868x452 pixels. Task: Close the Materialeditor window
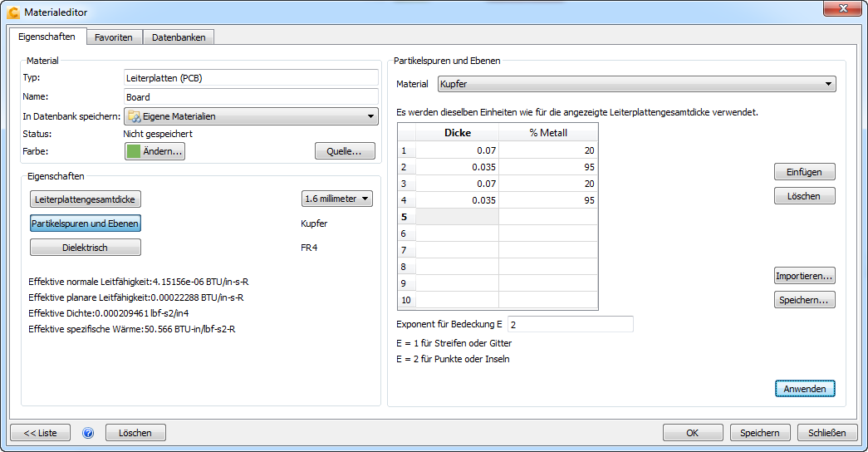(x=842, y=8)
